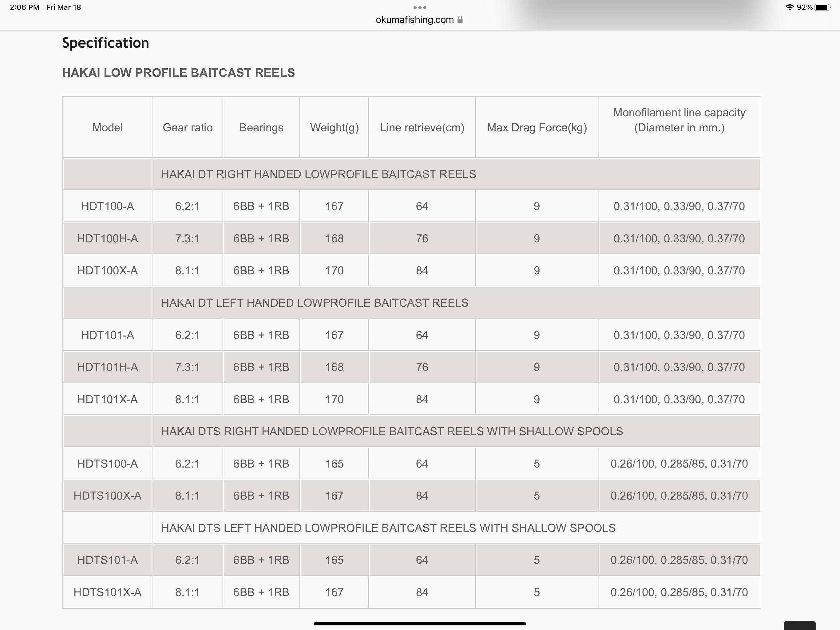Tap the Wi-Fi status icon
The height and width of the screenshot is (630, 840).
pyautogui.click(x=790, y=7)
